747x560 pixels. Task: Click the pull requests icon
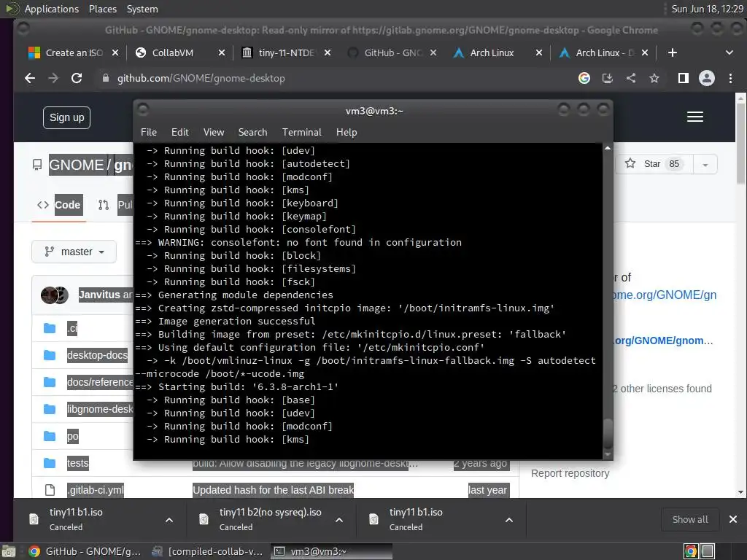point(104,205)
